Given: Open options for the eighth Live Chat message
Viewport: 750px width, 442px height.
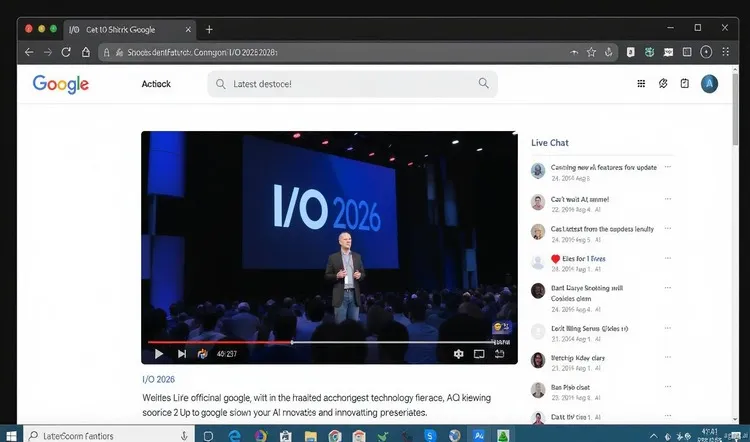Looking at the screenshot, I should click(x=668, y=387).
